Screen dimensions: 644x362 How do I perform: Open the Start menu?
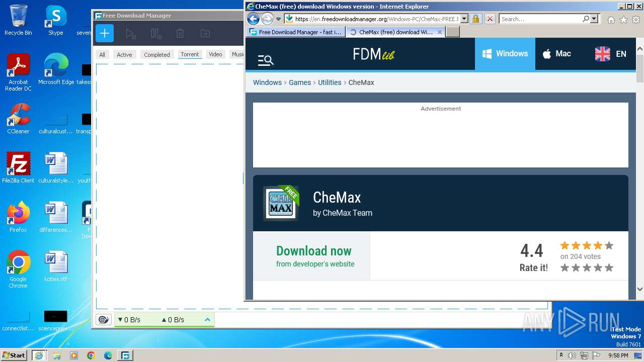(14, 355)
